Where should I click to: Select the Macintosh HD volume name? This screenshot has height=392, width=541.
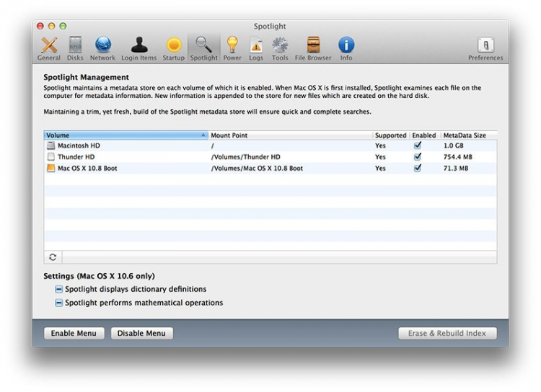(79, 146)
